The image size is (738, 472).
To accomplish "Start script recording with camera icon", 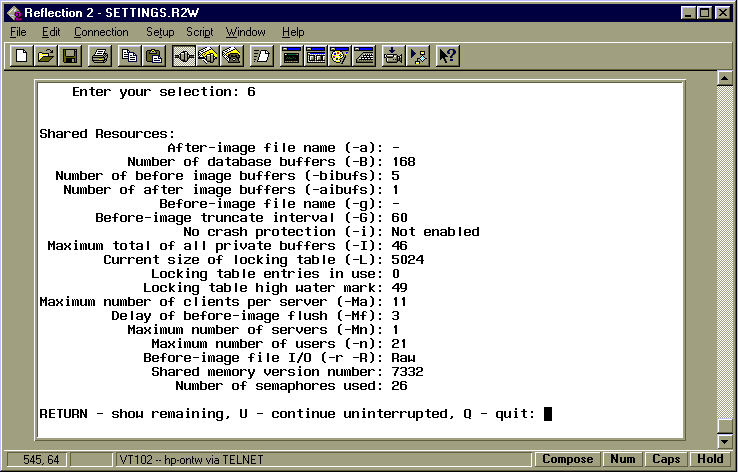I will [393, 56].
